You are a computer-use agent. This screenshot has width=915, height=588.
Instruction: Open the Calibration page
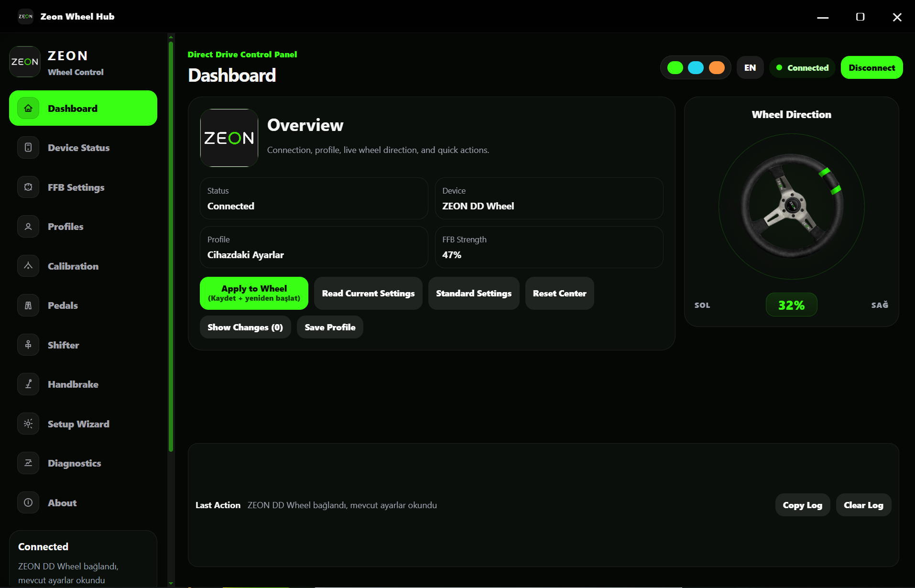[x=83, y=266]
